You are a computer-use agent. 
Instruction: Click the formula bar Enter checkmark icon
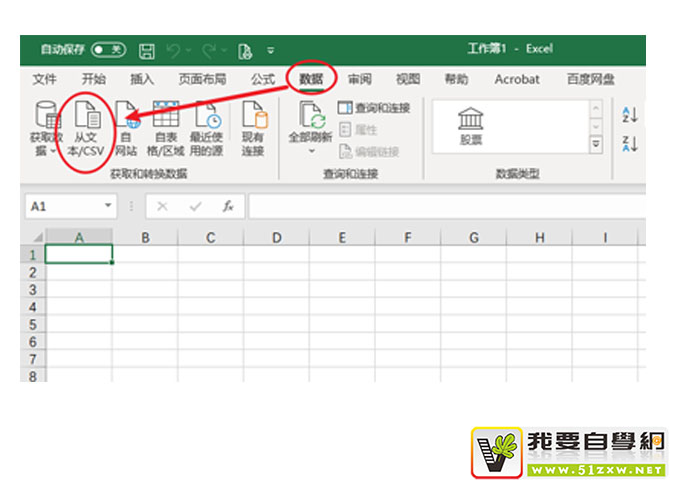196,206
